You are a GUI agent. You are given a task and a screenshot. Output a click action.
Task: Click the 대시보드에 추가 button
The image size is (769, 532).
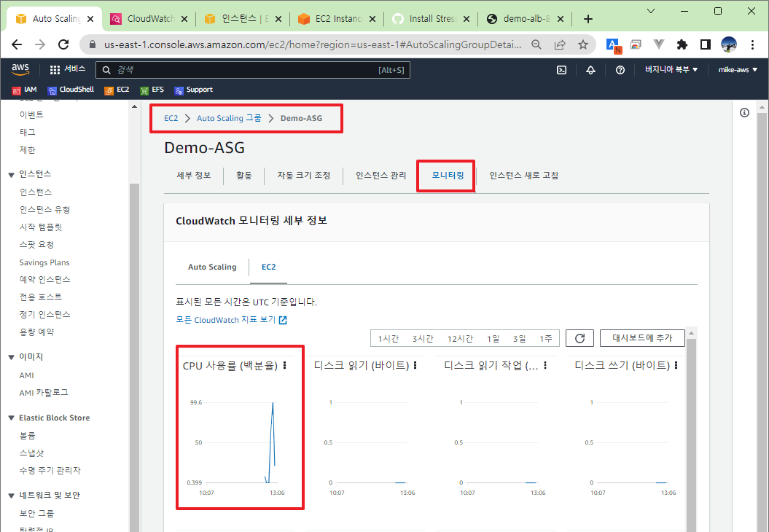(x=642, y=338)
